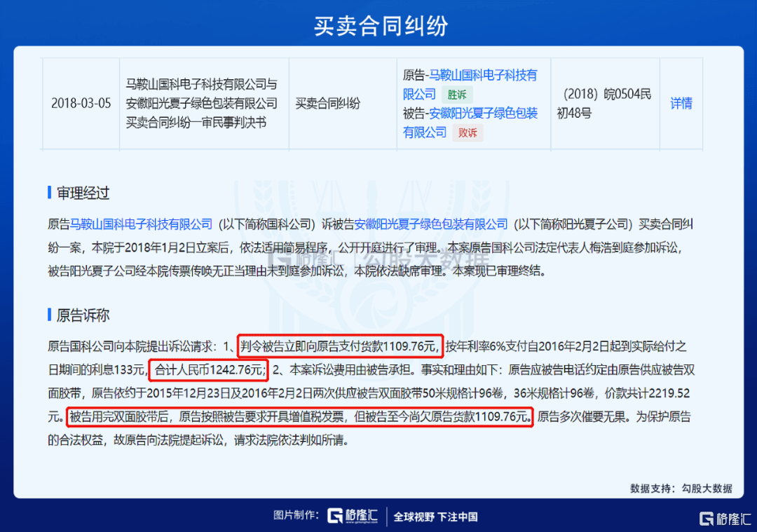
Task: Click the judgment title ending 一审民事判决书
Action: click(201, 103)
